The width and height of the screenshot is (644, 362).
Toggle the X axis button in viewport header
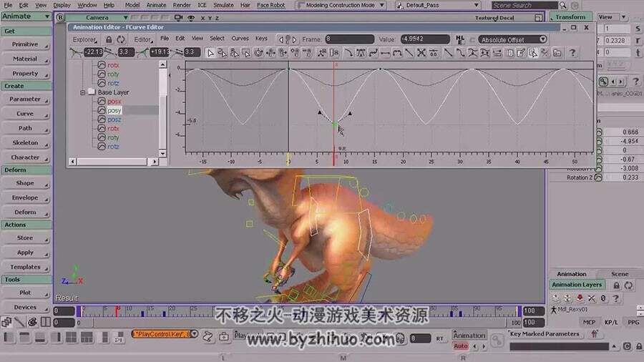(203, 18)
